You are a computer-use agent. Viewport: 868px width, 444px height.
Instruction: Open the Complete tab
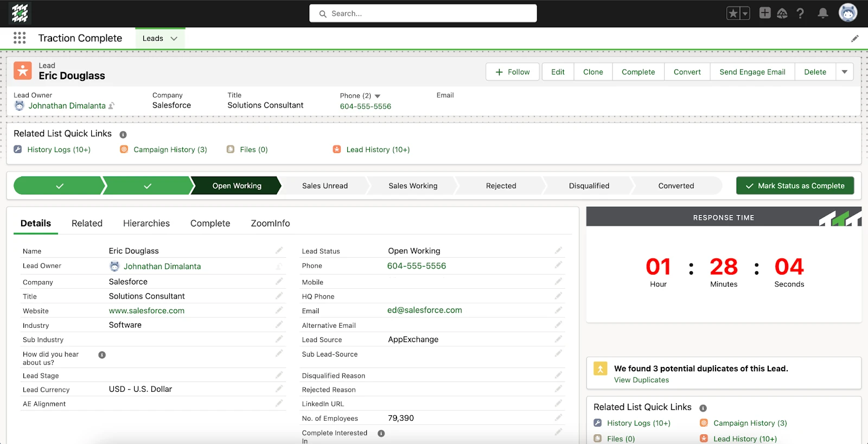coord(210,223)
